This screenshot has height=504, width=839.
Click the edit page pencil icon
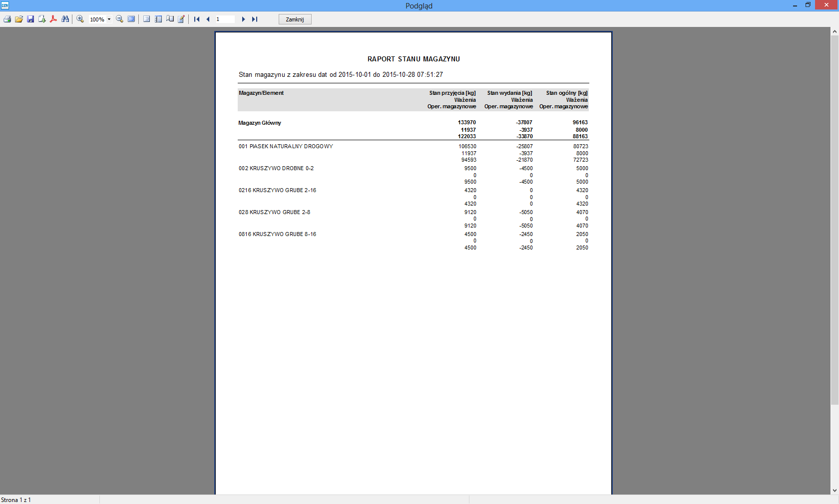(181, 19)
